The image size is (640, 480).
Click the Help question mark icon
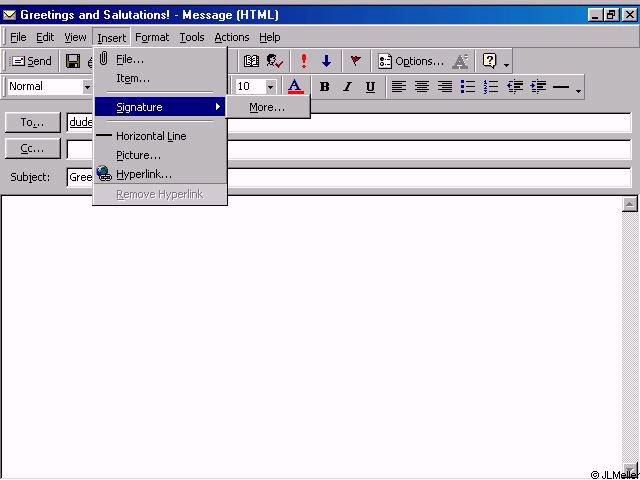(x=489, y=61)
